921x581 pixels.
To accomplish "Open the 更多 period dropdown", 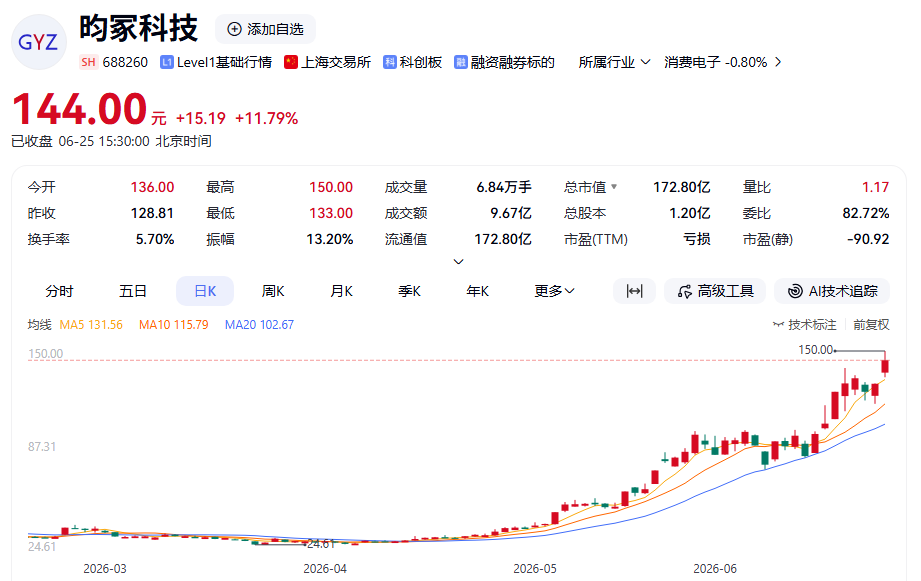I will pyautogui.click(x=554, y=291).
